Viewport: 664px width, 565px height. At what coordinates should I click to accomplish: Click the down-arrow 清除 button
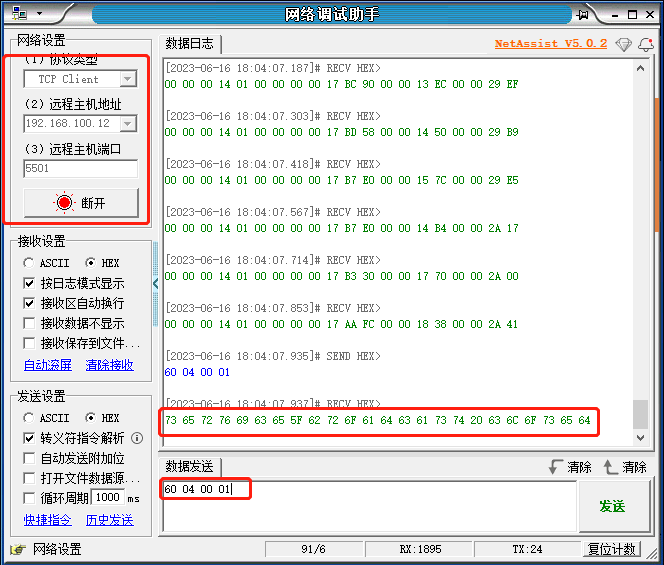tap(570, 467)
